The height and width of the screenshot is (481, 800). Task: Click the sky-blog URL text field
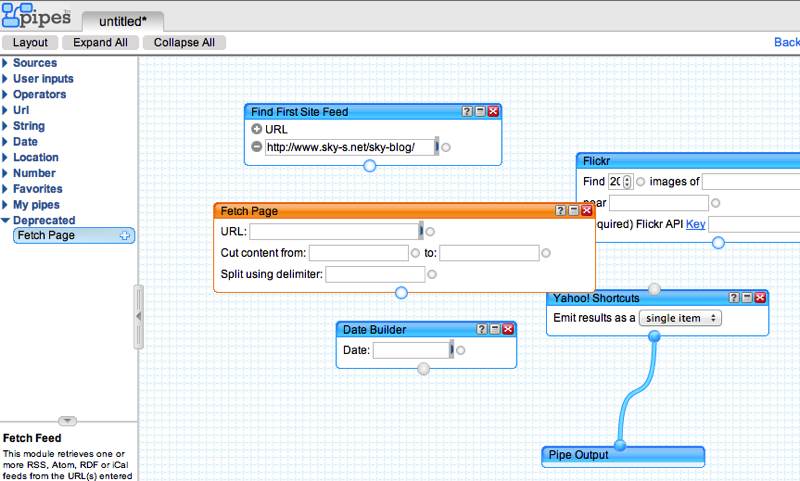(350, 147)
